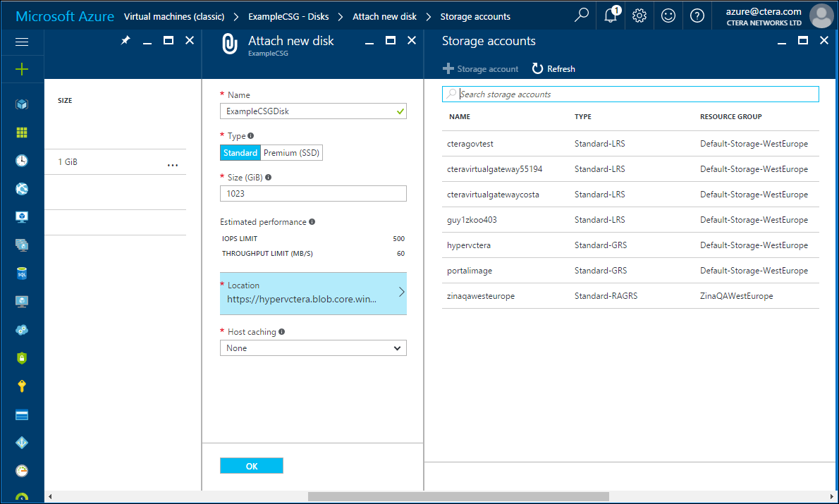Open the ellipsis menu for the 1 GiB disk
This screenshot has width=839, height=504.
point(172,165)
